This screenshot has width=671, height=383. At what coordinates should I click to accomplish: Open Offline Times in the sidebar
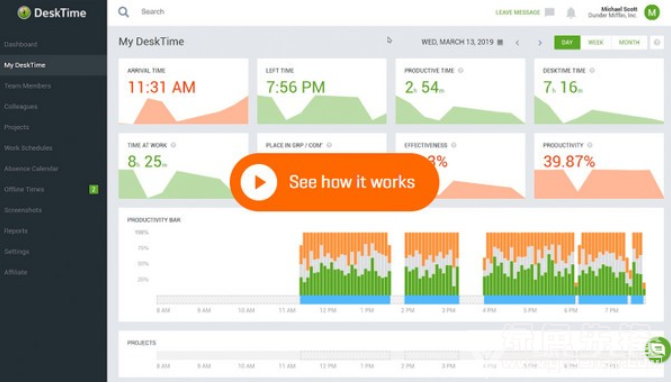[24, 190]
